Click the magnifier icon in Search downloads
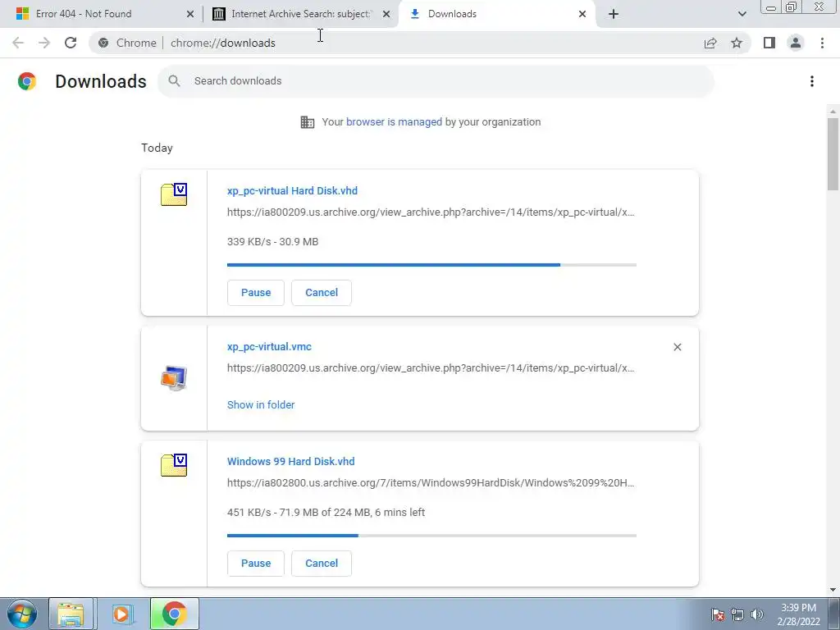Image resolution: width=840 pixels, height=630 pixels. click(174, 81)
